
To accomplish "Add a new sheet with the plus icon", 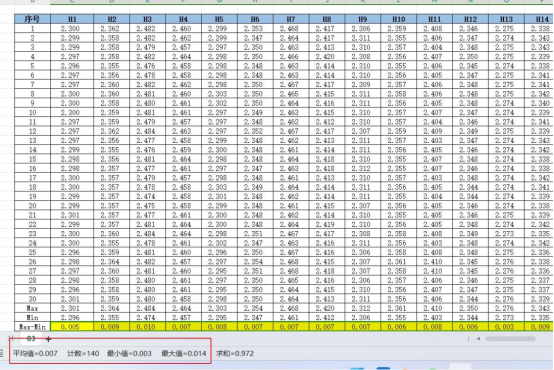I will tap(48, 339).
